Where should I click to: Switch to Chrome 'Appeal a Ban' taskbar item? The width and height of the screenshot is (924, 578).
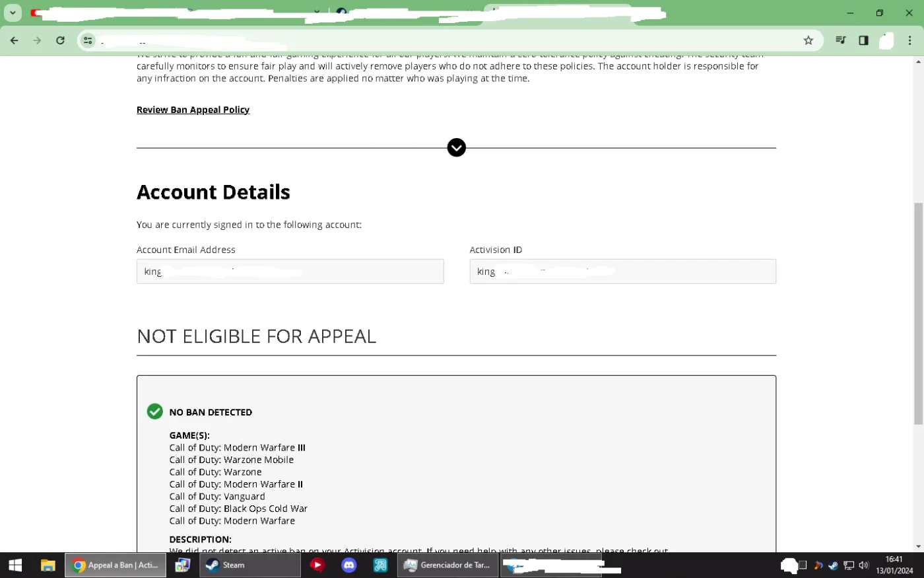click(x=115, y=565)
